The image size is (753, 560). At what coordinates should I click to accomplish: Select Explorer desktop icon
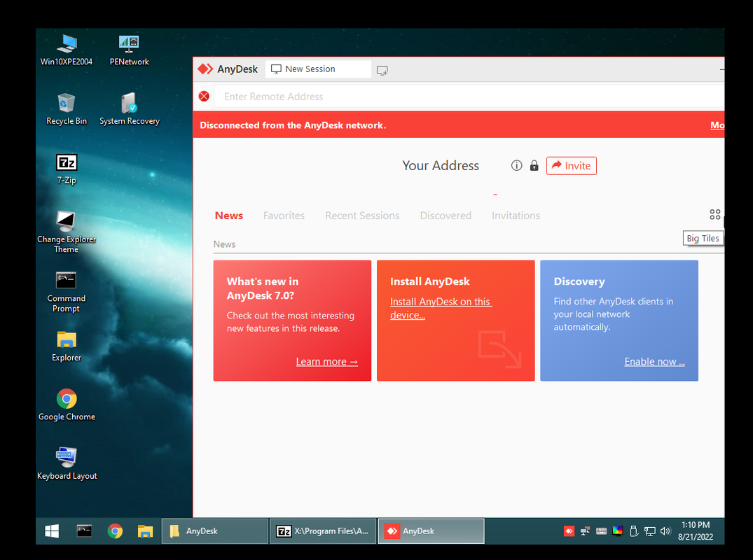67,346
